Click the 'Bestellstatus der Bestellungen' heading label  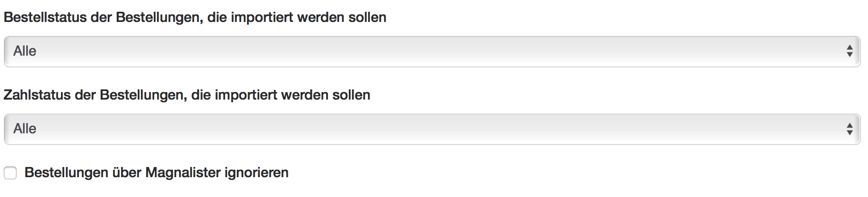tap(103, 18)
